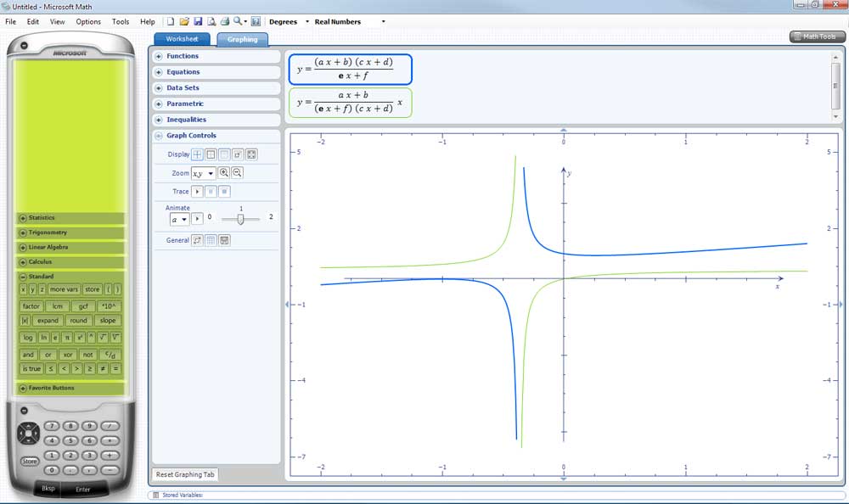The width and height of the screenshot is (849, 504).
Task: Click the help question-mark toolbar icon
Action: click(x=256, y=22)
